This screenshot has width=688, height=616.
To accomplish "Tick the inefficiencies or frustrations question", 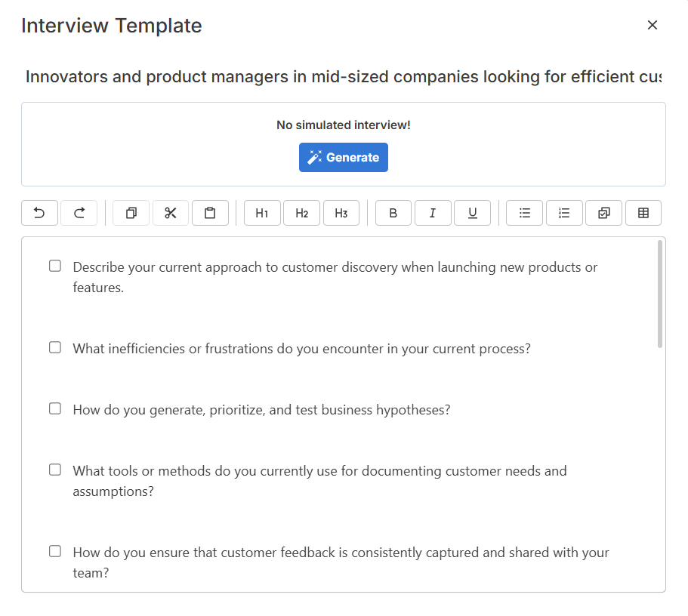I will pyautogui.click(x=55, y=347).
